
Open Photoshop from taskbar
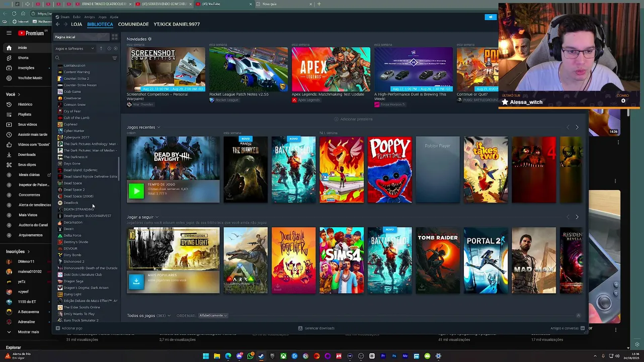394,356
